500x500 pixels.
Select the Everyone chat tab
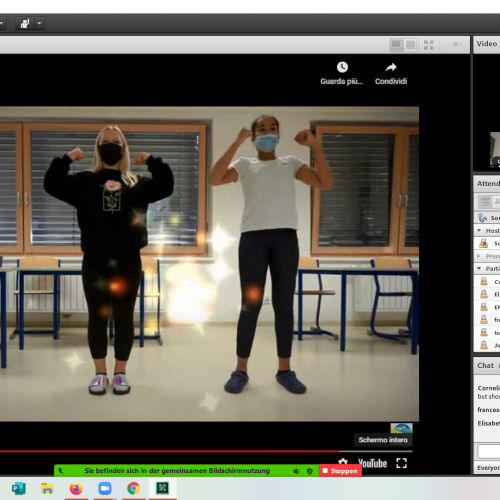coord(488,468)
